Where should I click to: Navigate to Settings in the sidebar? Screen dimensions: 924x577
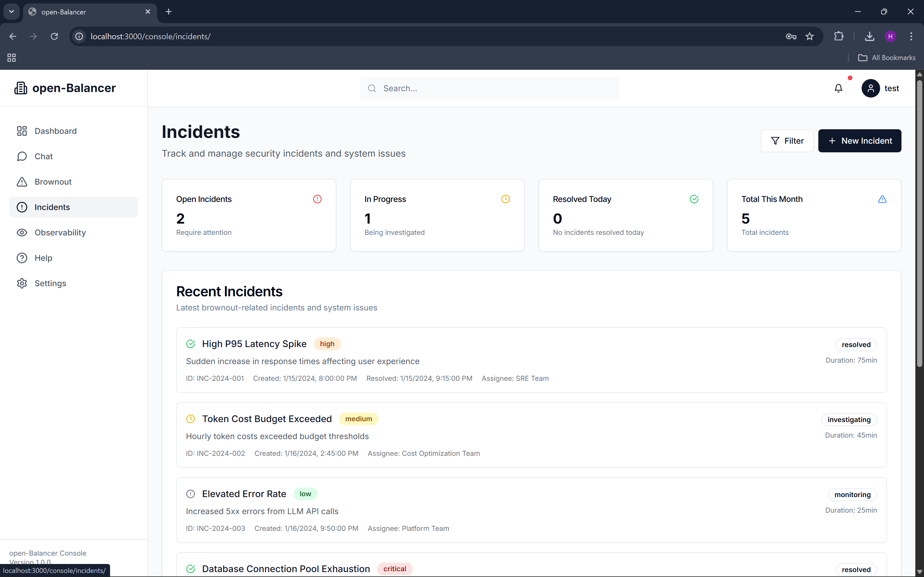pos(50,283)
